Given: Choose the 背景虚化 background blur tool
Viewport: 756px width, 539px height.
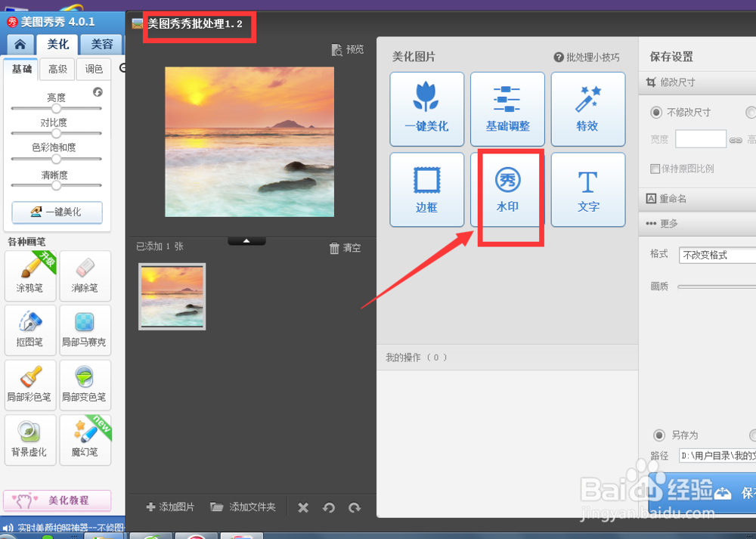Looking at the screenshot, I should tap(30, 439).
